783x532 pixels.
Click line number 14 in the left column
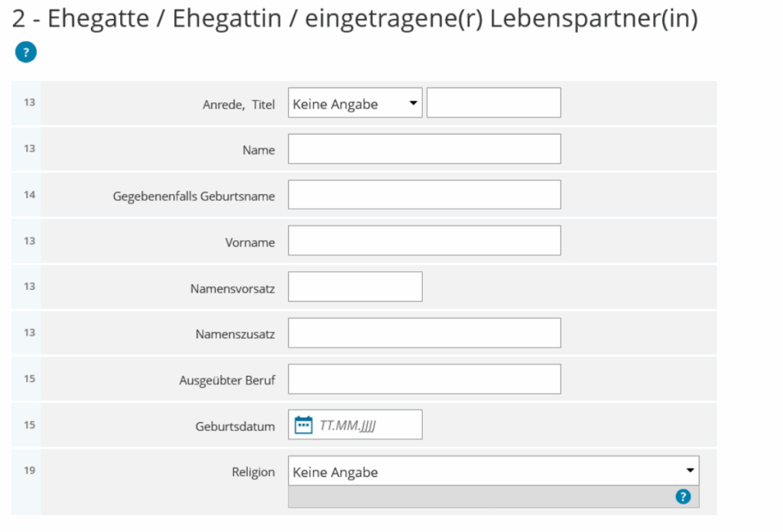tap(29, 195)
